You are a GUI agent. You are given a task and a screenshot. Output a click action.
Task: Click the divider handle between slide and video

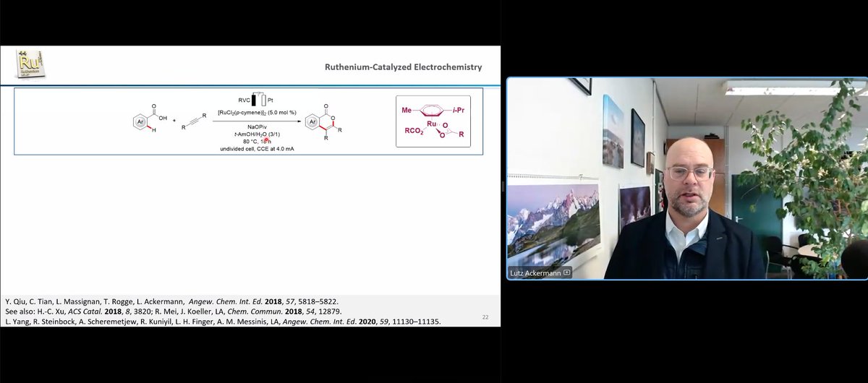(x=502, y=186)
